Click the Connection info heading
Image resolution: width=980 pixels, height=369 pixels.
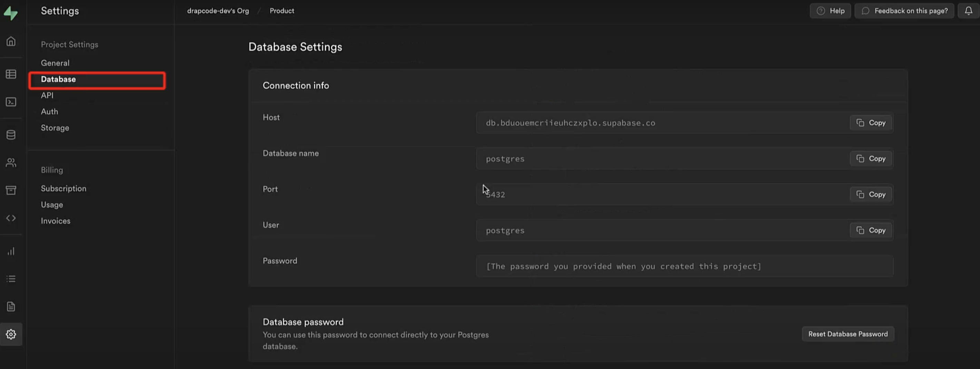[296, 85]
